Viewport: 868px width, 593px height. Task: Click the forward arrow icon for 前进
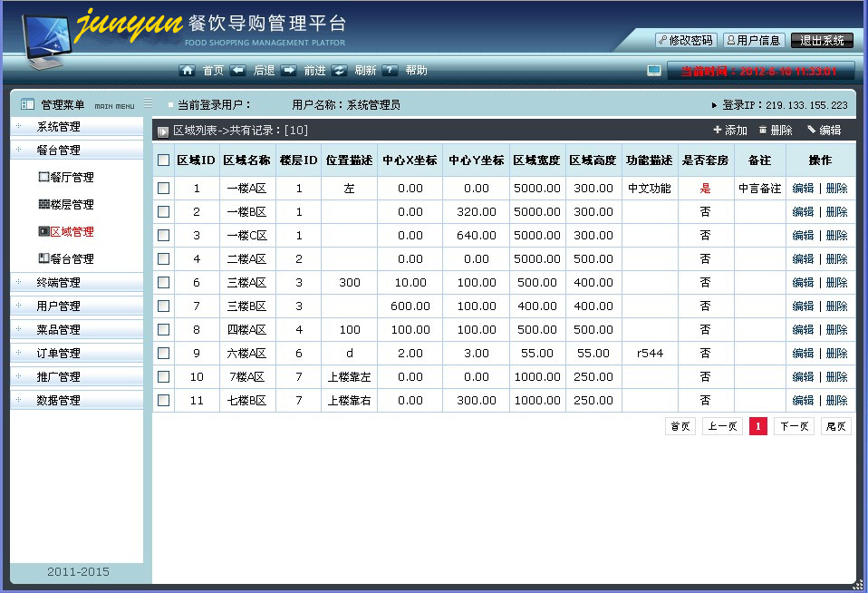pos(288,71)
